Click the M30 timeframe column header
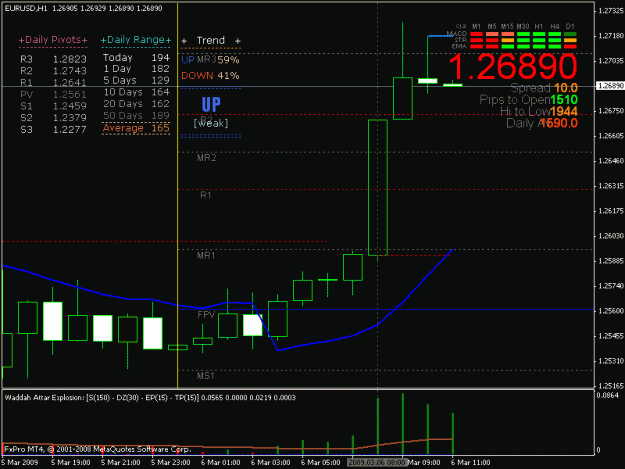 click(523, 26)
